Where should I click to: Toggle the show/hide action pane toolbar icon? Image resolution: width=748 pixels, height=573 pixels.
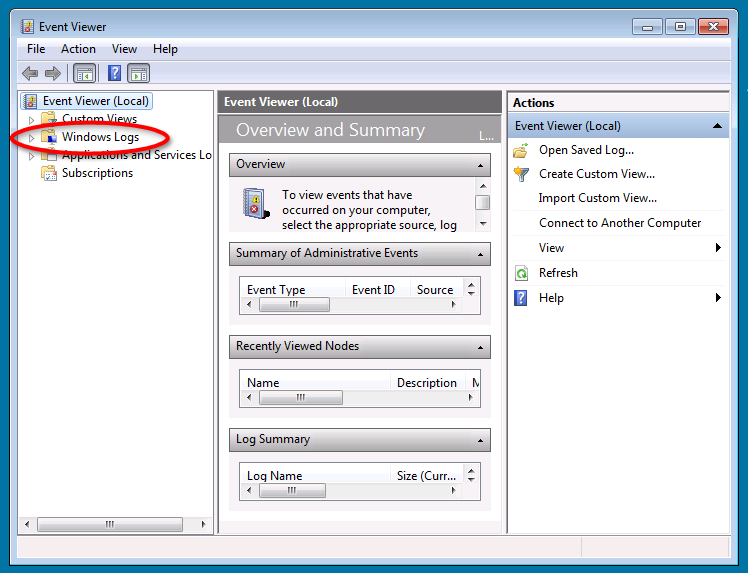[x=139, y=74]
